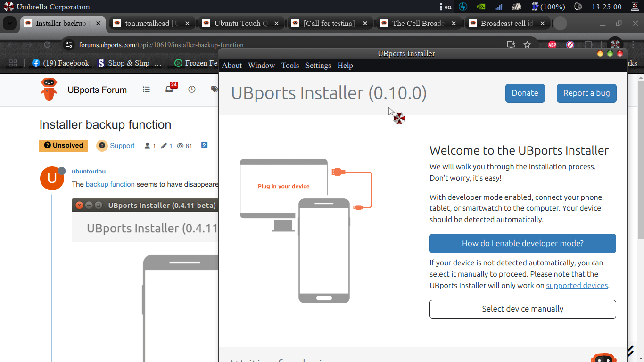Close the Broadcast cell id tab
The height and width of the screenshot is (362, 644).
pyautogui.click(x=543, y=23)
